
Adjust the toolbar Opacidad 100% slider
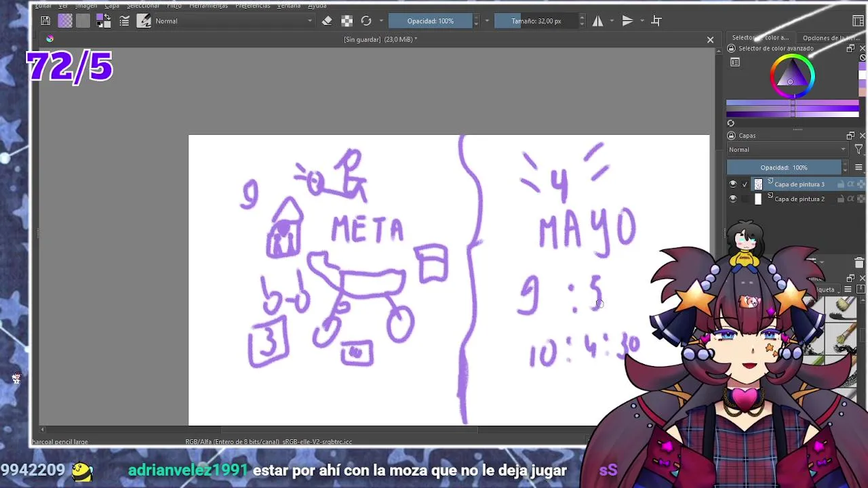(x=431, y=21)
